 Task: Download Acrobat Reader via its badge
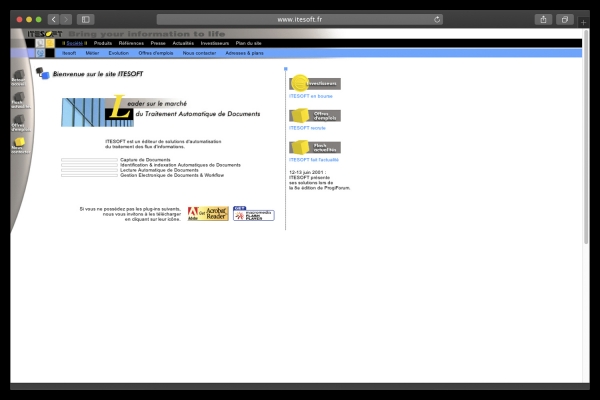pos(208,214)
